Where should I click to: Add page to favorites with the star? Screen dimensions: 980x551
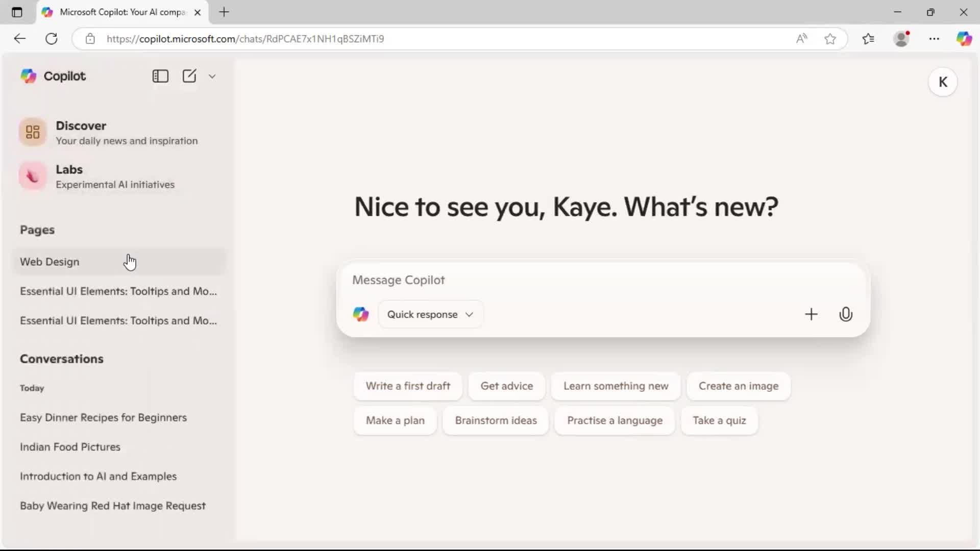coord(830,38)
